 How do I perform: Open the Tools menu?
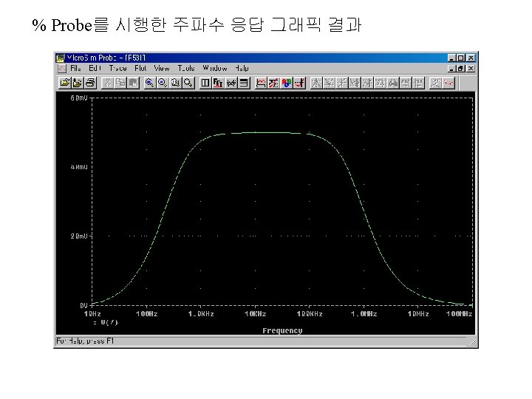[186, 68]
